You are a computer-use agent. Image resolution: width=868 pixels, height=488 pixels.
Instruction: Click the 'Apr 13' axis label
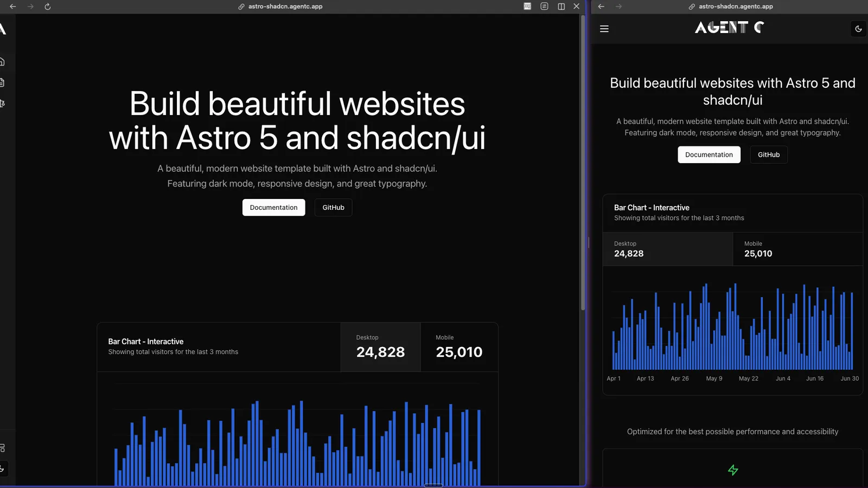645,378
